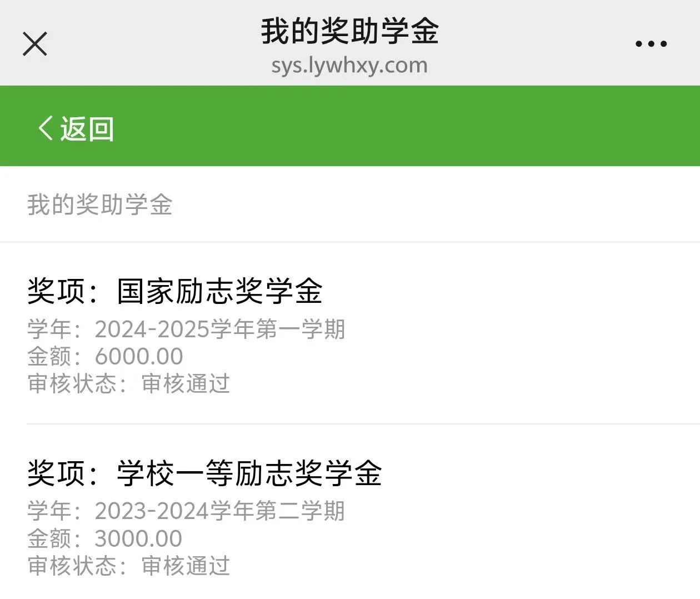The width and height of the screenshot is (700, 599).
Task: Tap the 审核通过 status under 国家励志奖学金
Action: [x=186, y=383]
